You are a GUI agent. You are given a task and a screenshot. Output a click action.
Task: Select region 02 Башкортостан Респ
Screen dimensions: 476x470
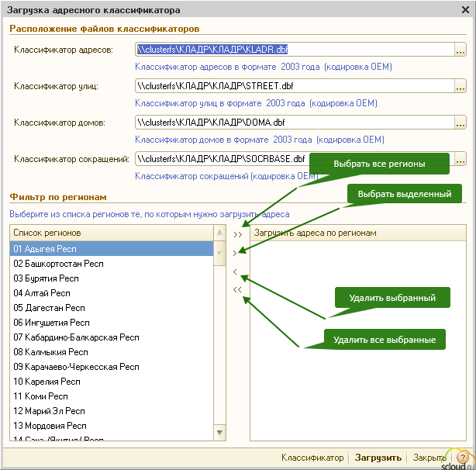tap(112, 264)
